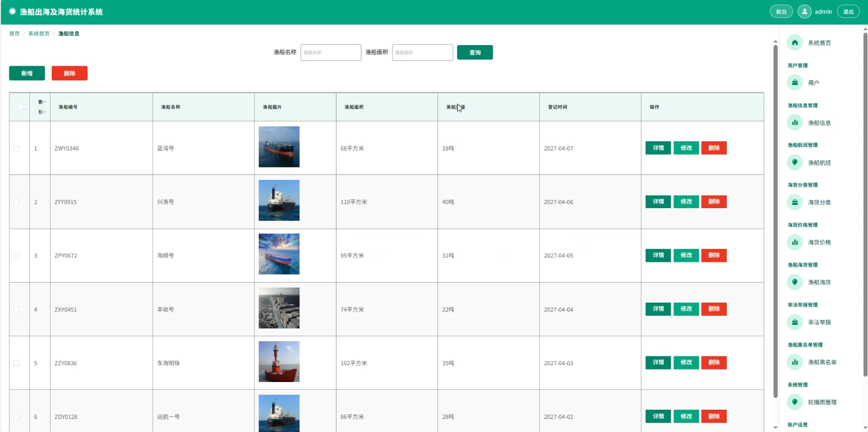Click the green 新增 button
Viewport: 868px width, 432px height.
[x=27, y=73]
